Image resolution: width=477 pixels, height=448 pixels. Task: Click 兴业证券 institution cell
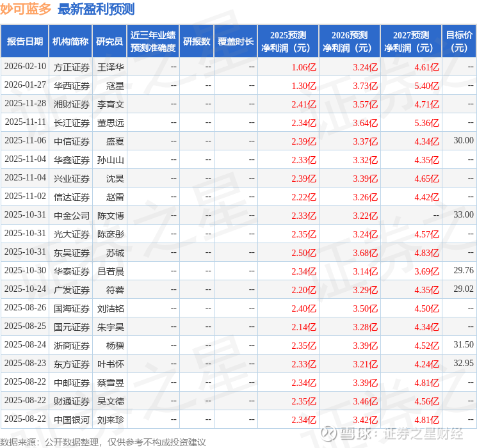(72, 179)
